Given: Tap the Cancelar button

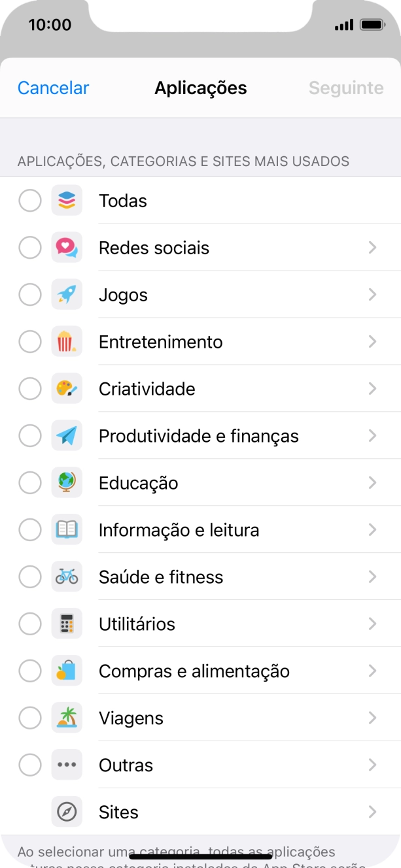Looking at the screenshot, I should coord(53,88).
